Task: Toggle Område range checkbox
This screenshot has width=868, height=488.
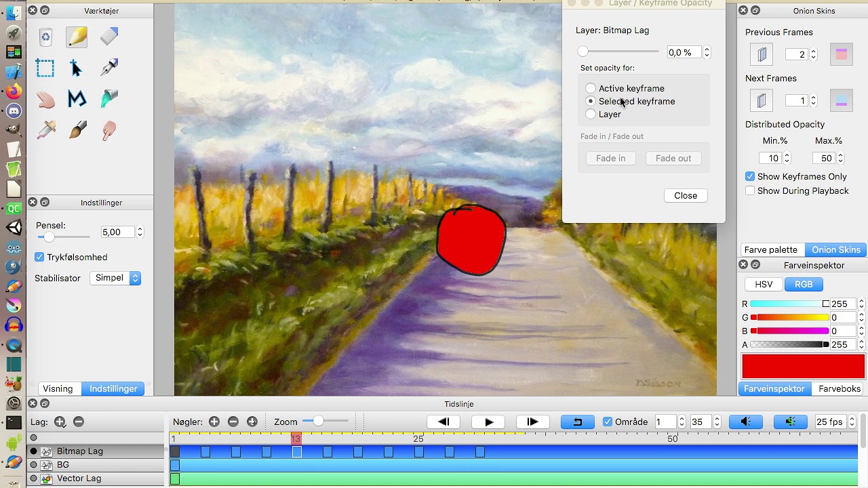Action: click(x=608, y=422)
